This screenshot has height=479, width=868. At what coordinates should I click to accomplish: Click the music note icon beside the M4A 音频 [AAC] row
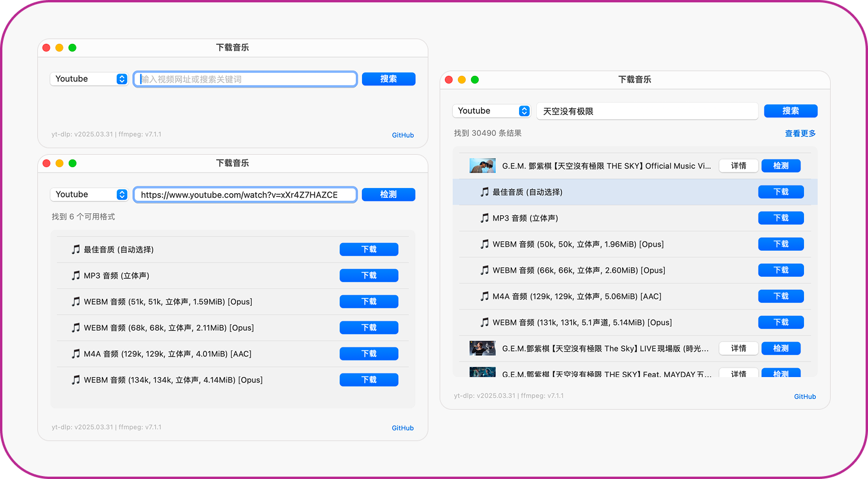pyautogui.click(x=76, y=353)
